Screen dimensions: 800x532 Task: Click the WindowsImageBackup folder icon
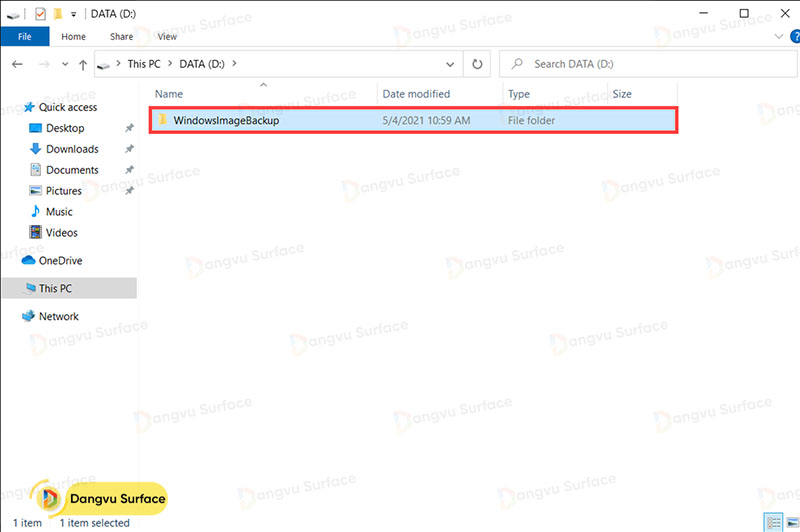(x=162, y=120)
